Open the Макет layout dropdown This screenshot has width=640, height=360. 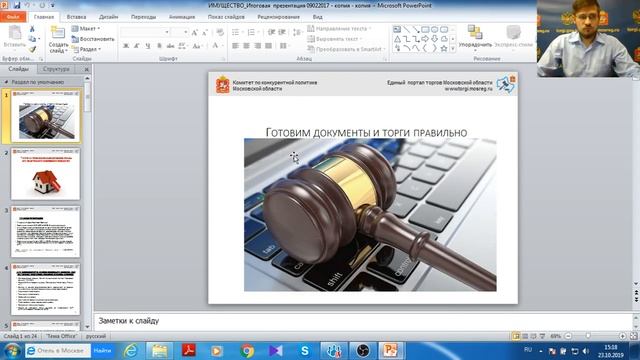coord(86,29)
